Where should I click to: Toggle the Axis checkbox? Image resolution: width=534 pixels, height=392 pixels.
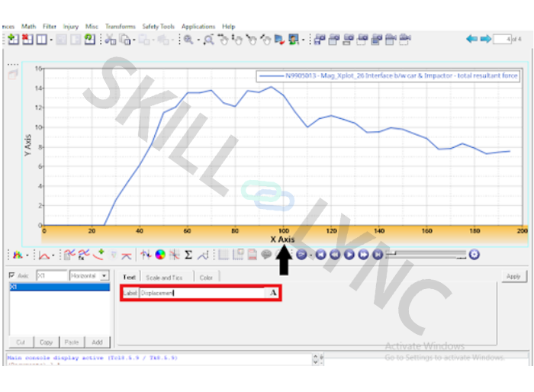(x=11, y=276)
